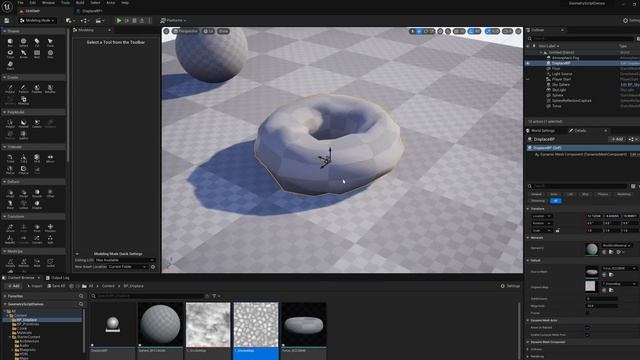640x360 pixels.
Task: Toggle the checkbox below Magnitude field
Action: click(x=587, y=313)
